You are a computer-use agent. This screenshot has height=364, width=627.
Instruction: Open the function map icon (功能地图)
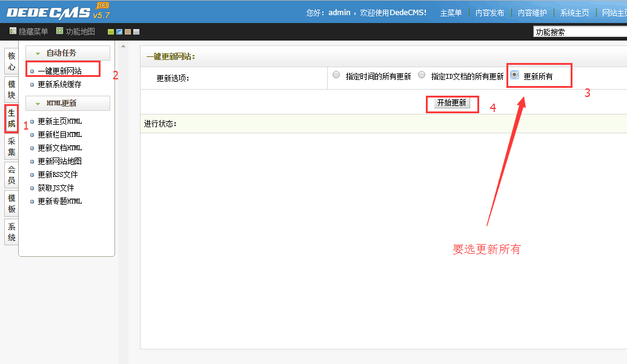point(59,31)
